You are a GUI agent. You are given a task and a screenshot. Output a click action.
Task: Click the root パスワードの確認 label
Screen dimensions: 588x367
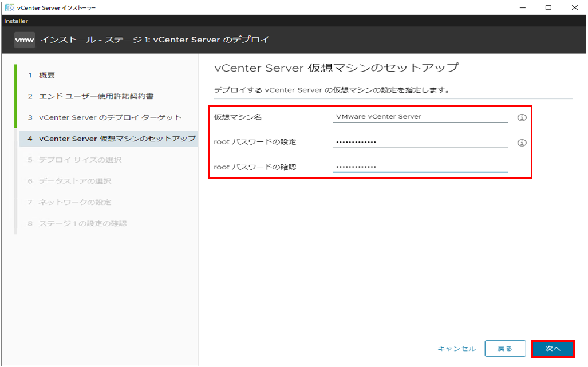[x=255, y=167]
